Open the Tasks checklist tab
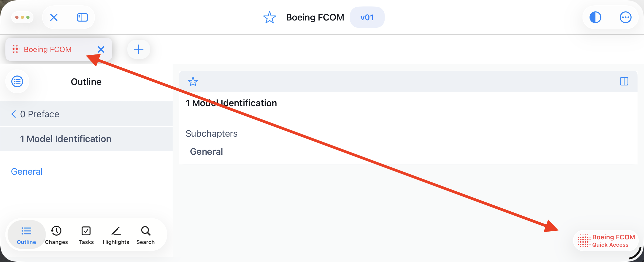 86,235
